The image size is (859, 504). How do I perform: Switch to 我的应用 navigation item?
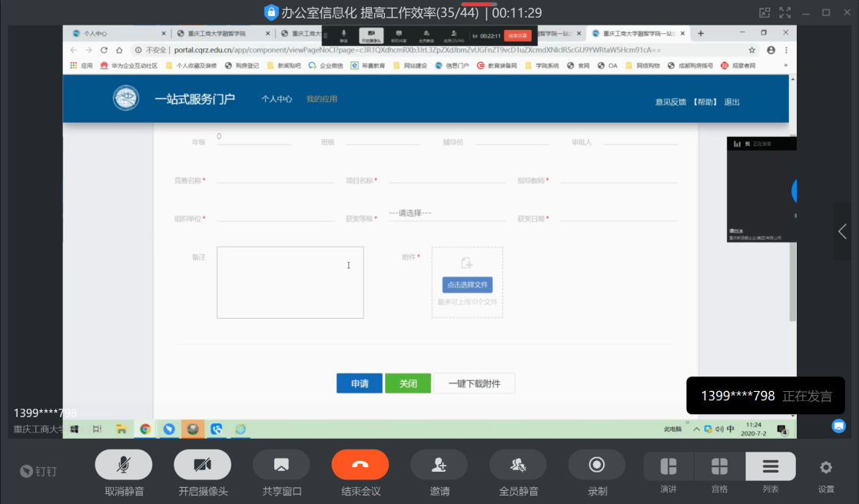(x=322, y=99)
